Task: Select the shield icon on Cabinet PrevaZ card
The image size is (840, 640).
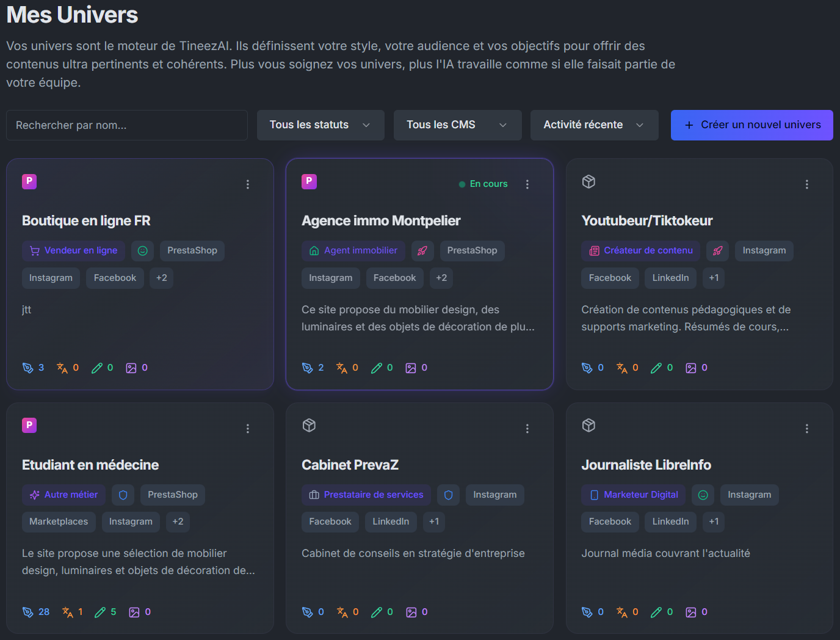Action: pos(449,495)
